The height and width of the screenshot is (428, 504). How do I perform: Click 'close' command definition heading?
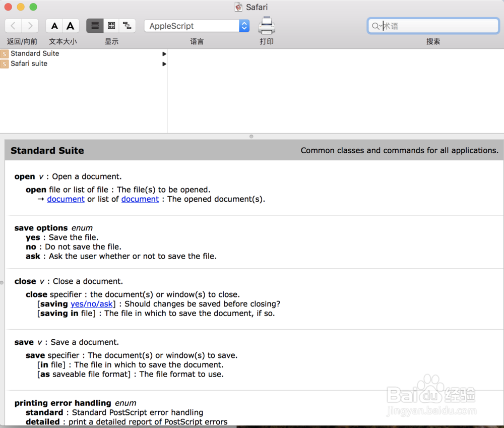[69, 281]
